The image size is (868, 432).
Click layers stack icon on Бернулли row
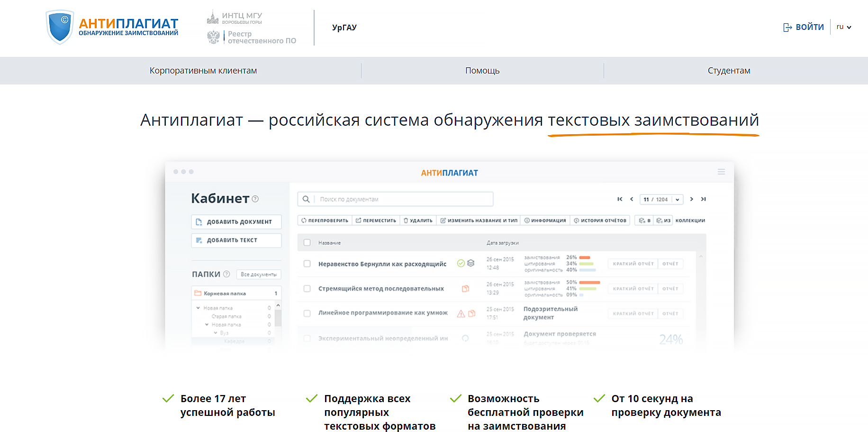(x=470, y=263)
